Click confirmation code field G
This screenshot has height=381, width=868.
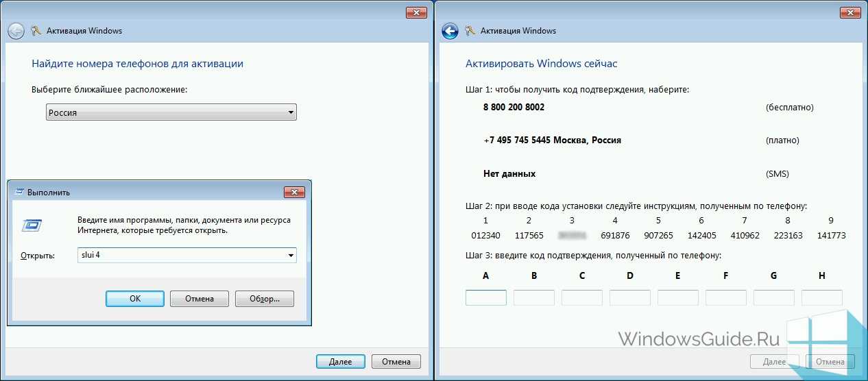pos(774,297)
